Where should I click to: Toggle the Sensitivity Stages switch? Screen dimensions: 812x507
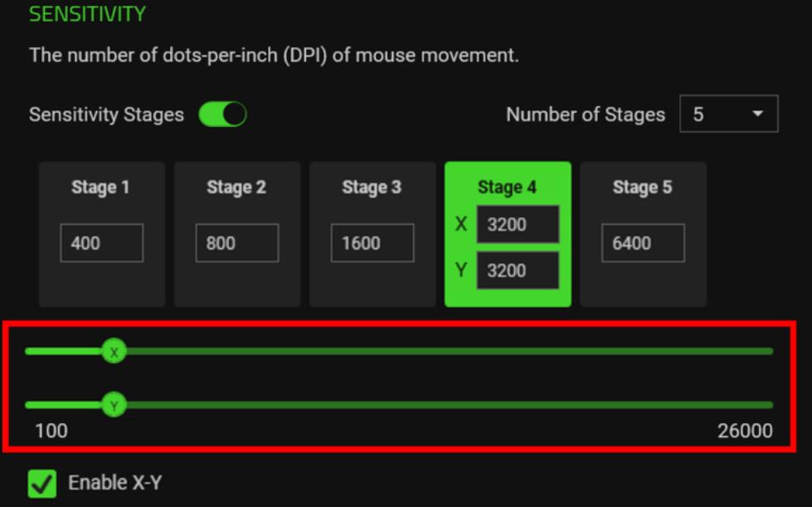[222, 115]
